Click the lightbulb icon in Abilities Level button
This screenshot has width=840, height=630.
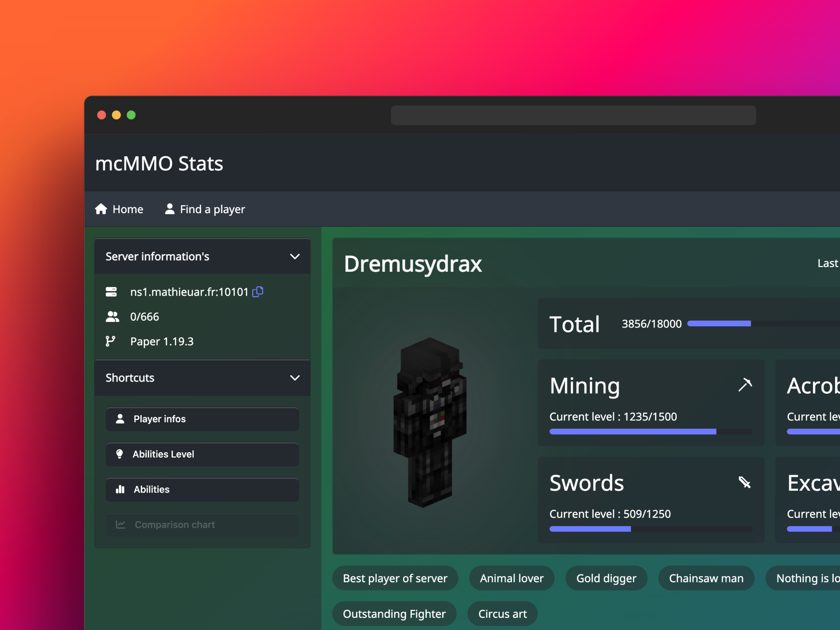[120, 454]
